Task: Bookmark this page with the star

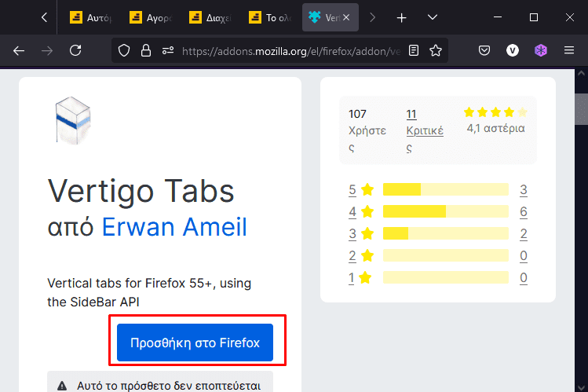Action: click(436, 50)
